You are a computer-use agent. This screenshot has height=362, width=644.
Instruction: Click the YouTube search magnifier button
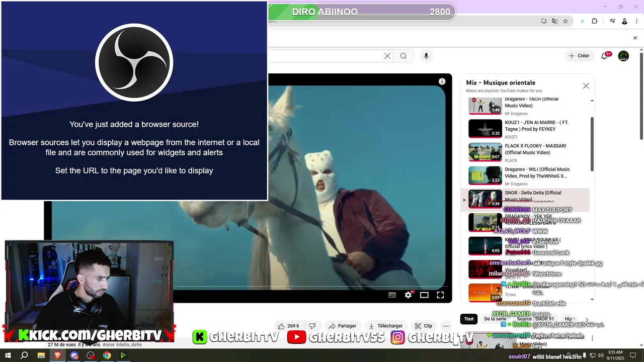tap(403, 56)
